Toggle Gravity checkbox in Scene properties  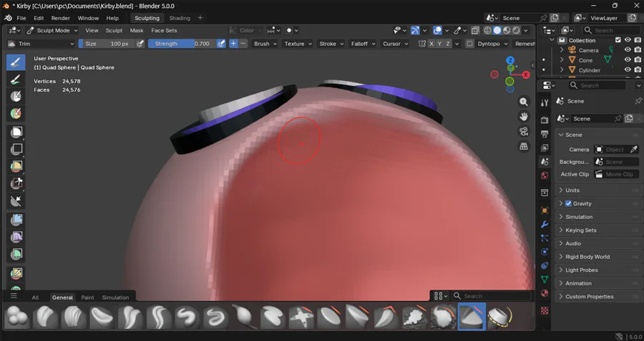coord(568,203)
